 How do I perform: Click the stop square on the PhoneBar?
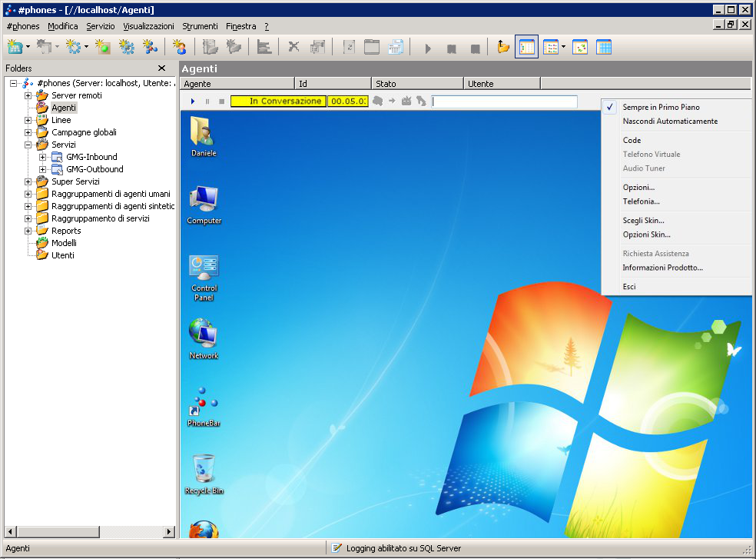tap(221, 101)
